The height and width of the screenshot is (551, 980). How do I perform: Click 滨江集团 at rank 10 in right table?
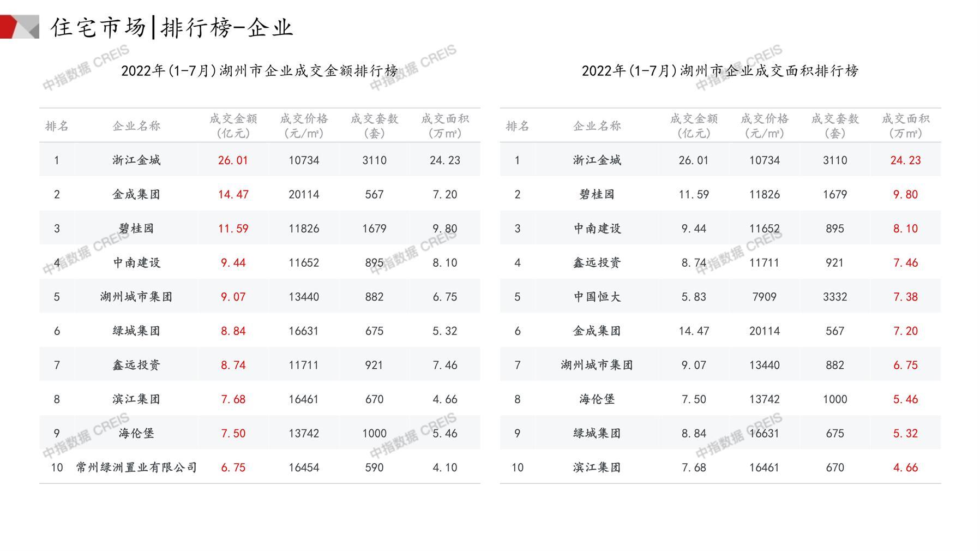pos(597,467)
